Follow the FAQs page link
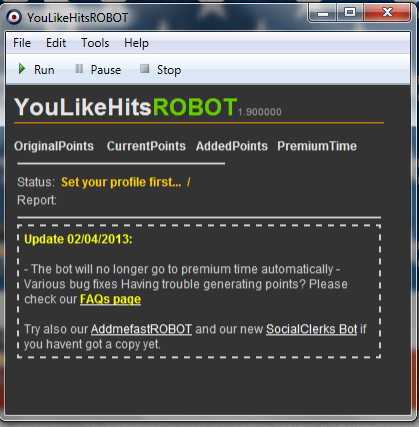Screen dimensions: 419x427 [110, 299]
